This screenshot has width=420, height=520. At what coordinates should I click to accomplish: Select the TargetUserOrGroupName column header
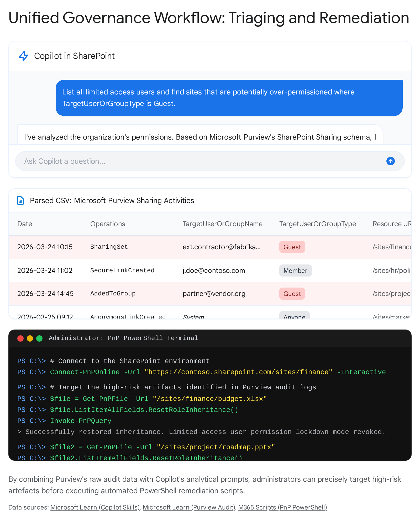222,224
